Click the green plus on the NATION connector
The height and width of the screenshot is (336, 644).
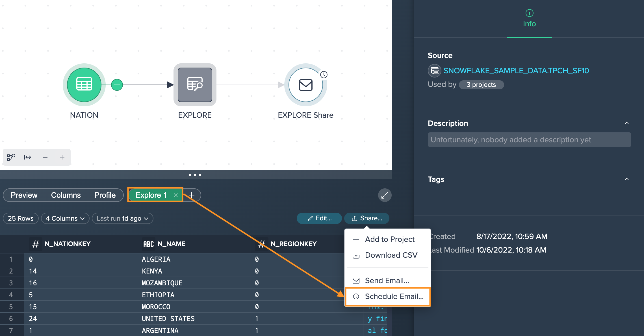coord(117,84)
